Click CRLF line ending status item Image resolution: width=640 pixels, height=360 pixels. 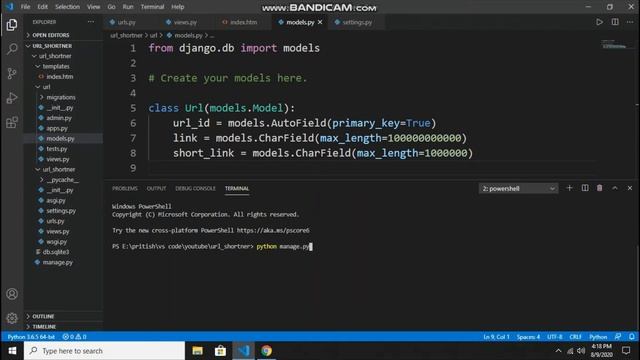(x=575, y=337)
